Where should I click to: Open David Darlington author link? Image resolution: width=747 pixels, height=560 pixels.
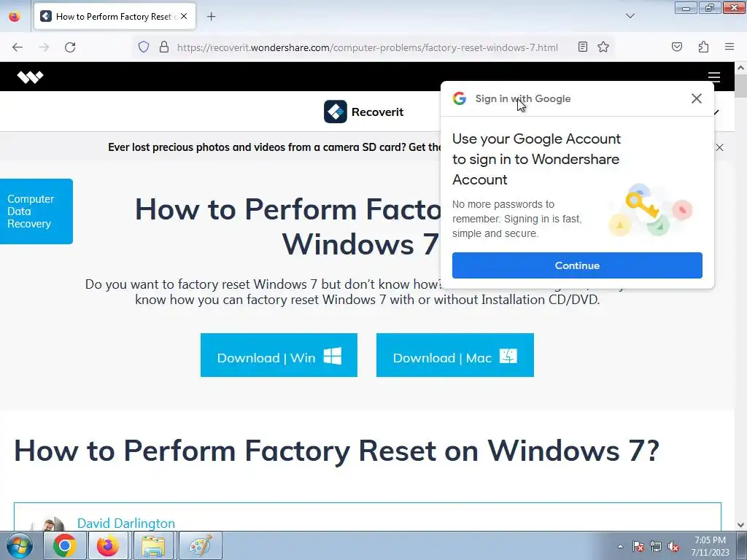coord(125,524)
